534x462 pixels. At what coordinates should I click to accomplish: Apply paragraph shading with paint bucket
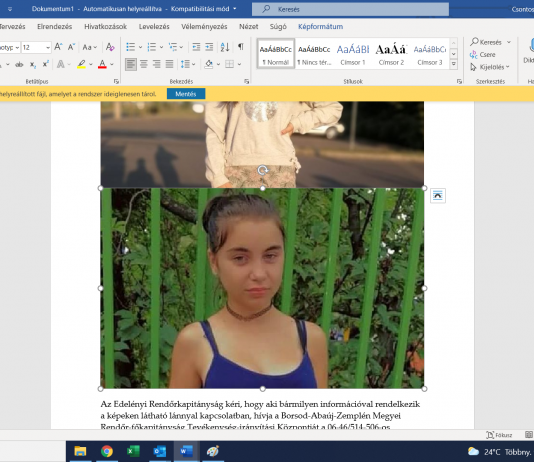click(209, 64)
